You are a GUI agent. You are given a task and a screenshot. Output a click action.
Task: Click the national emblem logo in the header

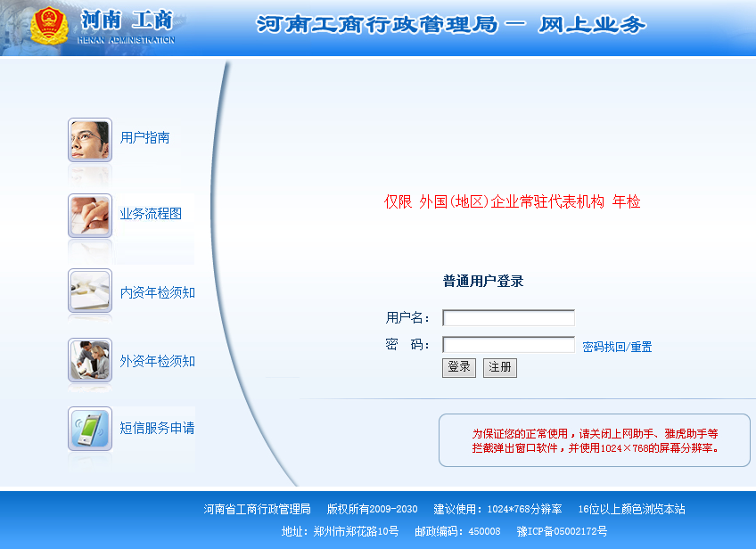coord(49,26)
